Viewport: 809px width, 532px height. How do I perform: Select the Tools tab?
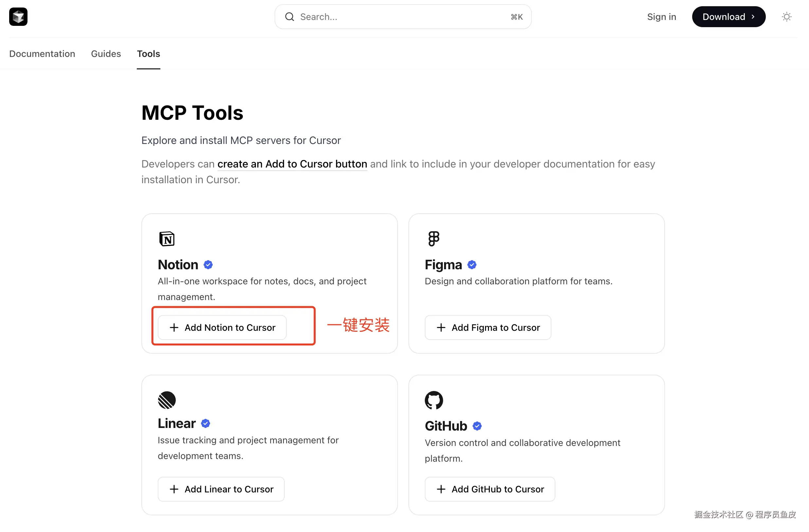148,54
